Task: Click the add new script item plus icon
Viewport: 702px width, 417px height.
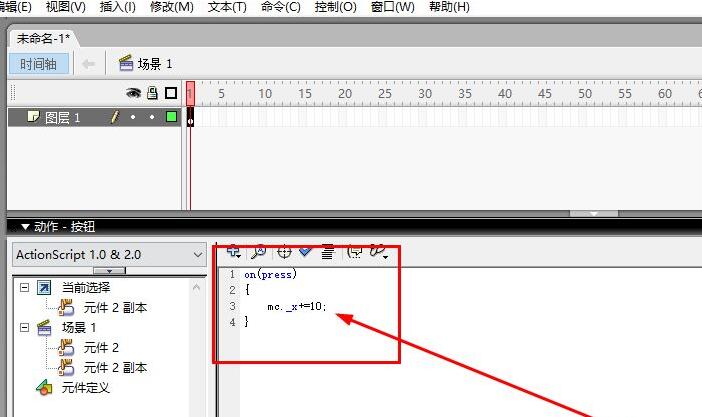Action: pyautogui.click(x=233, y=252)
